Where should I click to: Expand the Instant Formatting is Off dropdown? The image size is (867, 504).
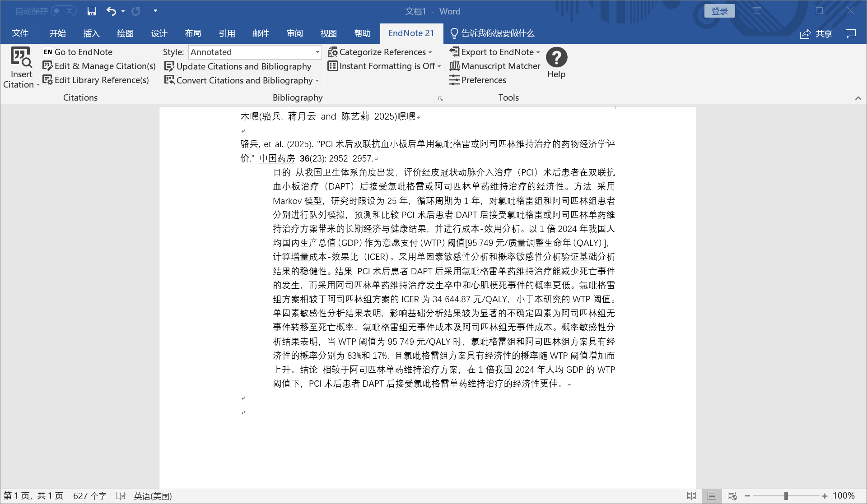click(x=439, y=66)
